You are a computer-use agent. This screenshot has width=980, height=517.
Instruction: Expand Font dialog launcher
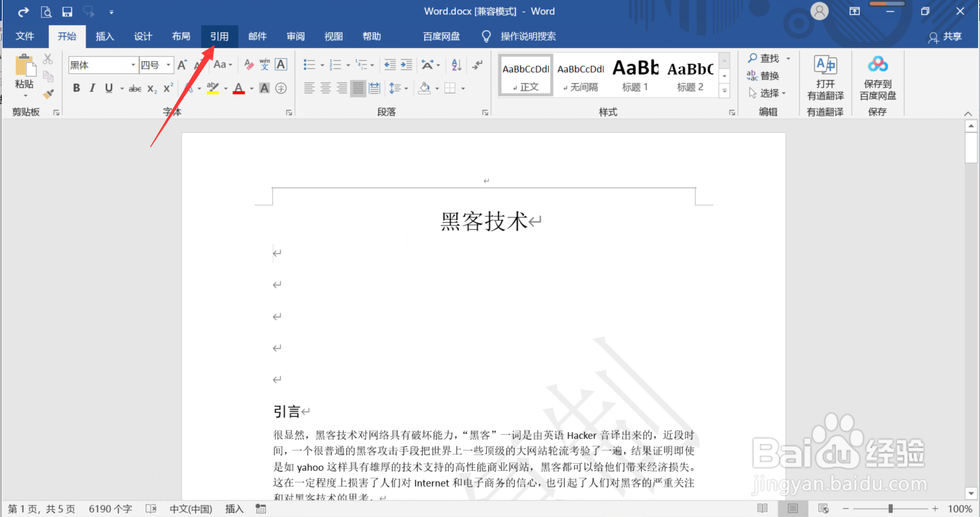pos(289,113)
